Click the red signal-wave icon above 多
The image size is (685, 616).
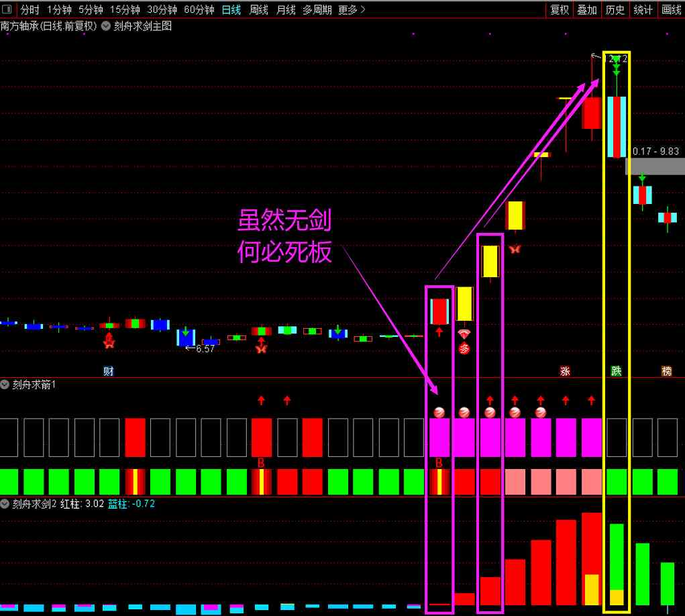(x=464, y=334)
